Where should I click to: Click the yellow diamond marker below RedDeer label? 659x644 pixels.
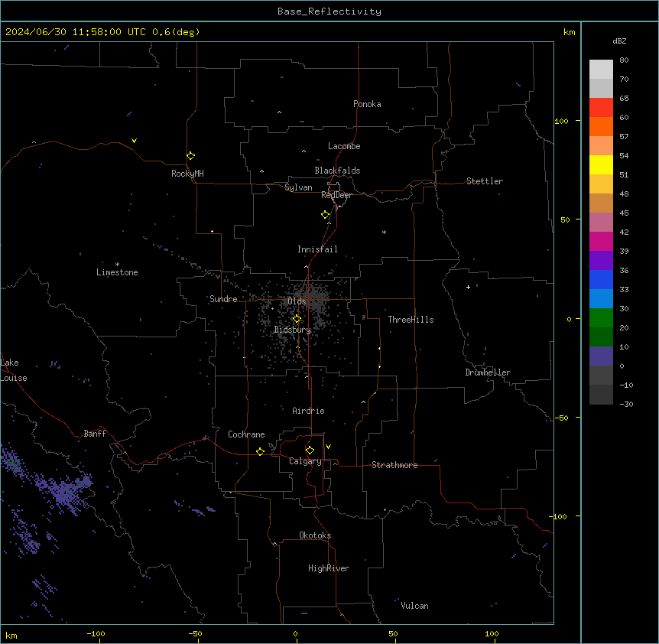click(325, 215)
